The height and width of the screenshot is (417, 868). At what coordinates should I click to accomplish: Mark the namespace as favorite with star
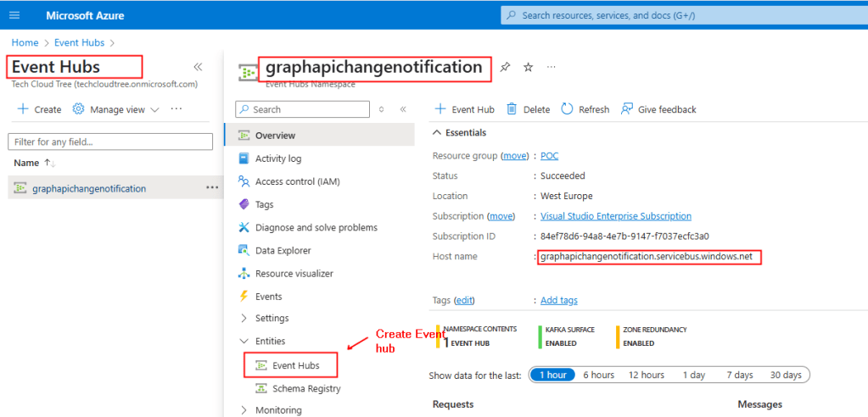coord(528,67)
